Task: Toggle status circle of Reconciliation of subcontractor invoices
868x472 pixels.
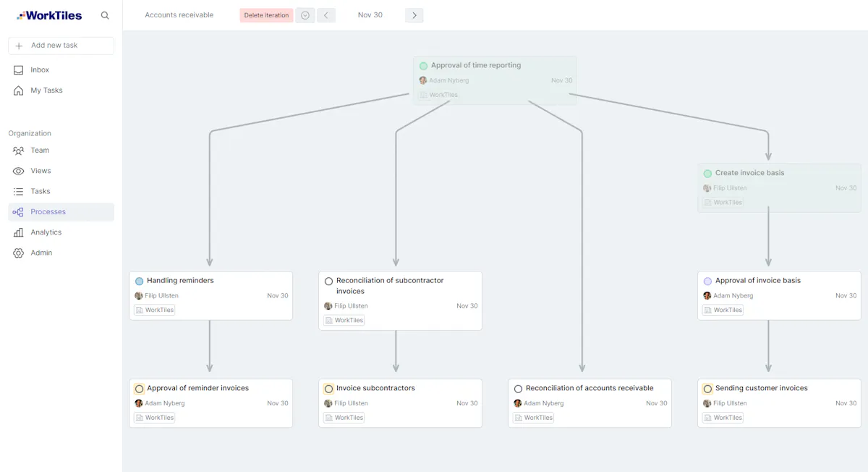Action: coord(328,281)
